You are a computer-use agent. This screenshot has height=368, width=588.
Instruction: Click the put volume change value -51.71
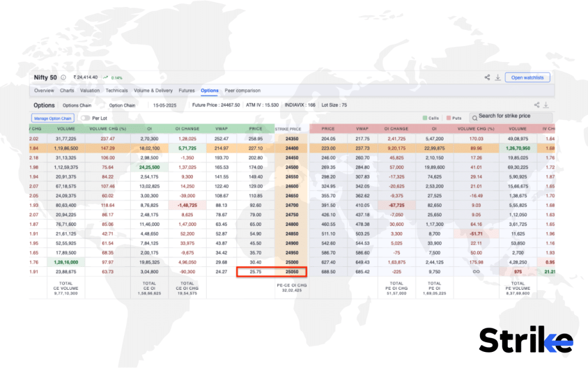point(476,234)
